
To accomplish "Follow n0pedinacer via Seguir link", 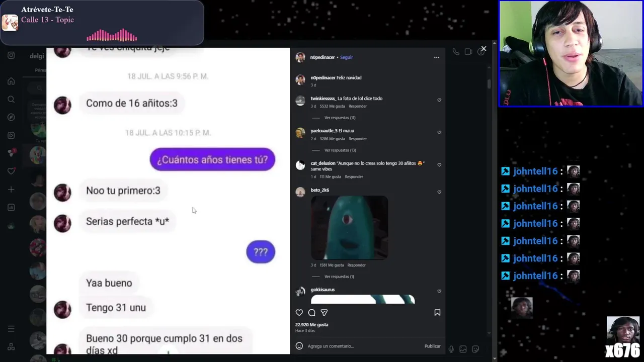I will pos(346,57).
